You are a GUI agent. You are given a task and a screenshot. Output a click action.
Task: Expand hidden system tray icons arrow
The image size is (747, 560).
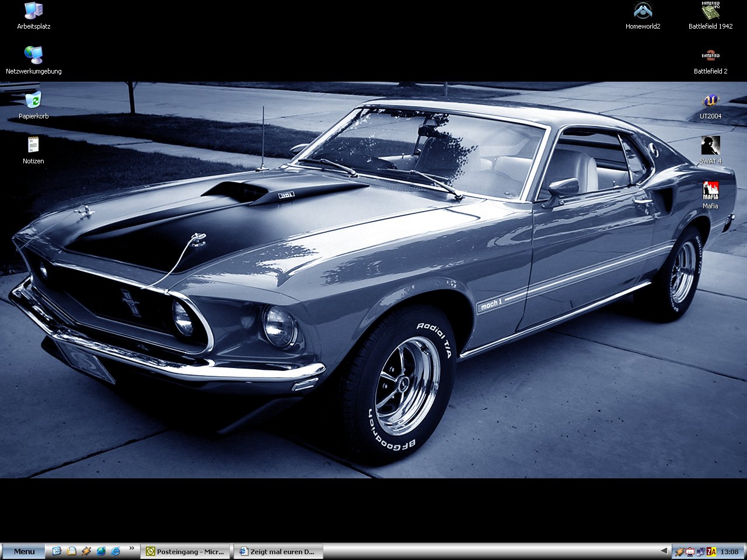664,551
